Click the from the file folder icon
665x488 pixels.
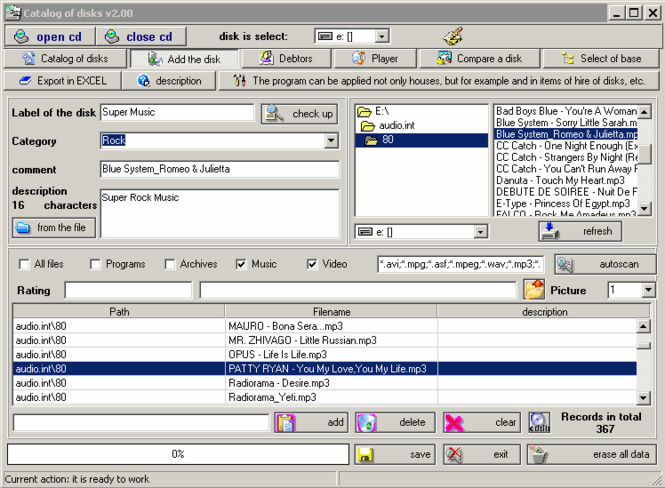[22, 228]
